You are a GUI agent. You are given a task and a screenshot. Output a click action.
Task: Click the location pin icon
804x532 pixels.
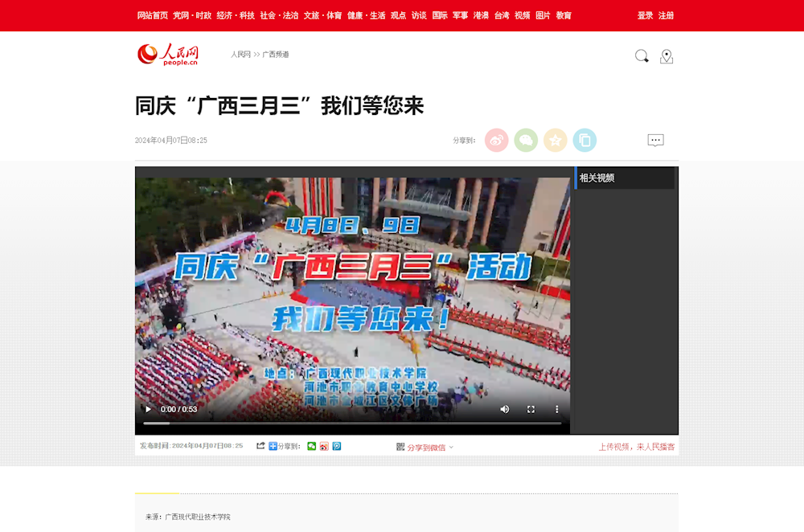[667, 56]
